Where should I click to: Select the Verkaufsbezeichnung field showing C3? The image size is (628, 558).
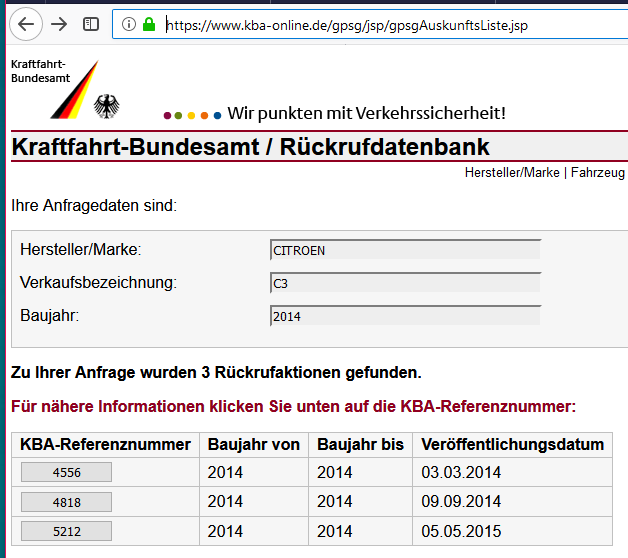(x=405, y=283)
